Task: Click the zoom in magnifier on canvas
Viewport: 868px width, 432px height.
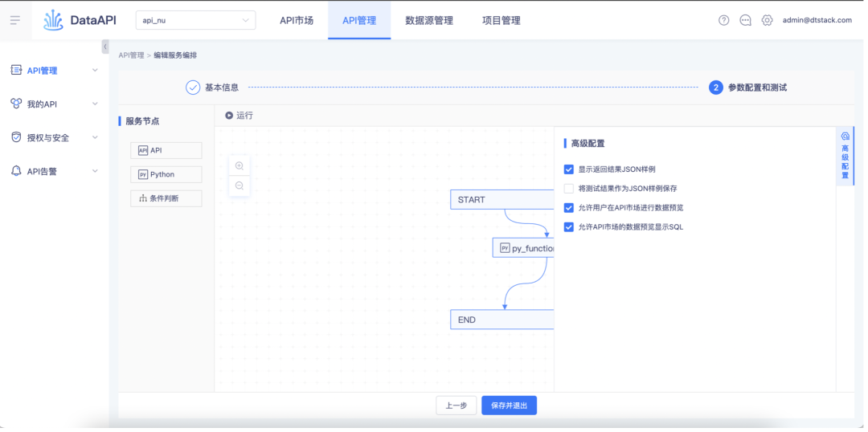Action: click(x=240, y=165)
